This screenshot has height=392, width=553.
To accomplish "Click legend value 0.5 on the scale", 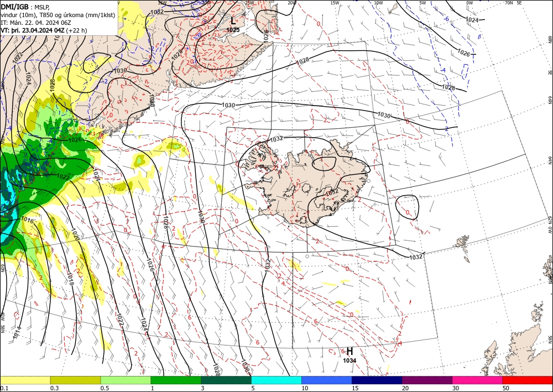I will point(105,388).
